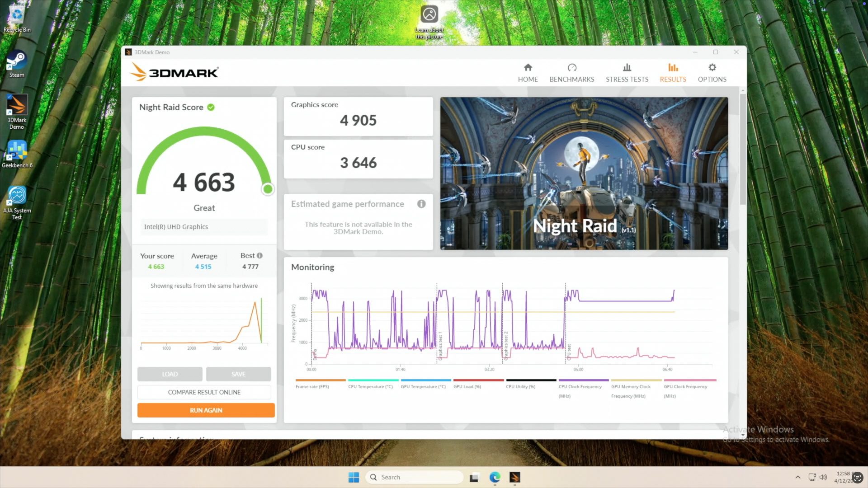Screen dimensions: 868x488
Task: Click the RUN AGAIN button
Action: 206,410
